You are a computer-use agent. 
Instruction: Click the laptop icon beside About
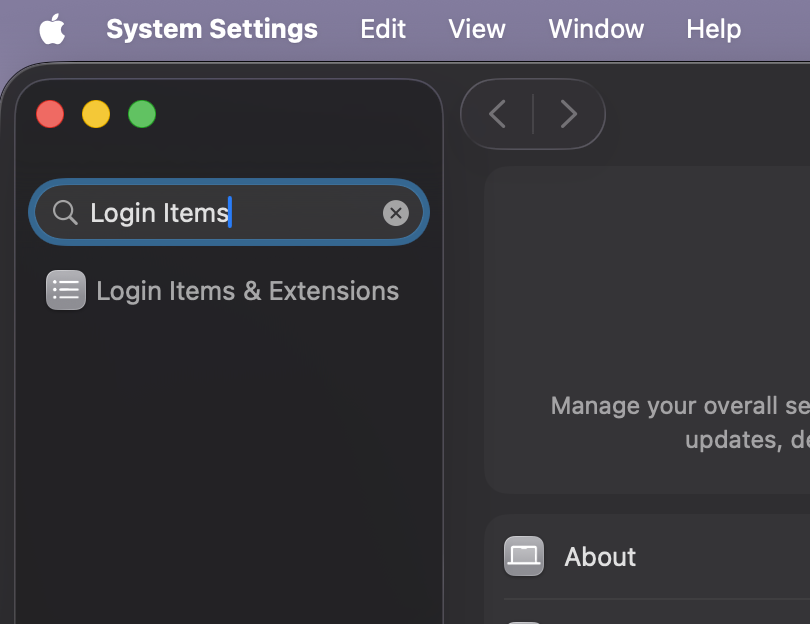point(523,556)
